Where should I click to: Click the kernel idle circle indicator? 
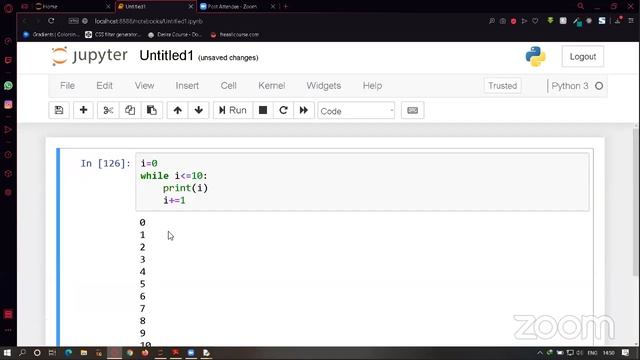[x=599, y=86]
